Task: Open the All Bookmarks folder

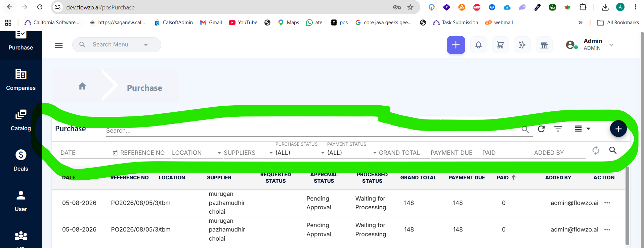Action: [x=618, y=23]
